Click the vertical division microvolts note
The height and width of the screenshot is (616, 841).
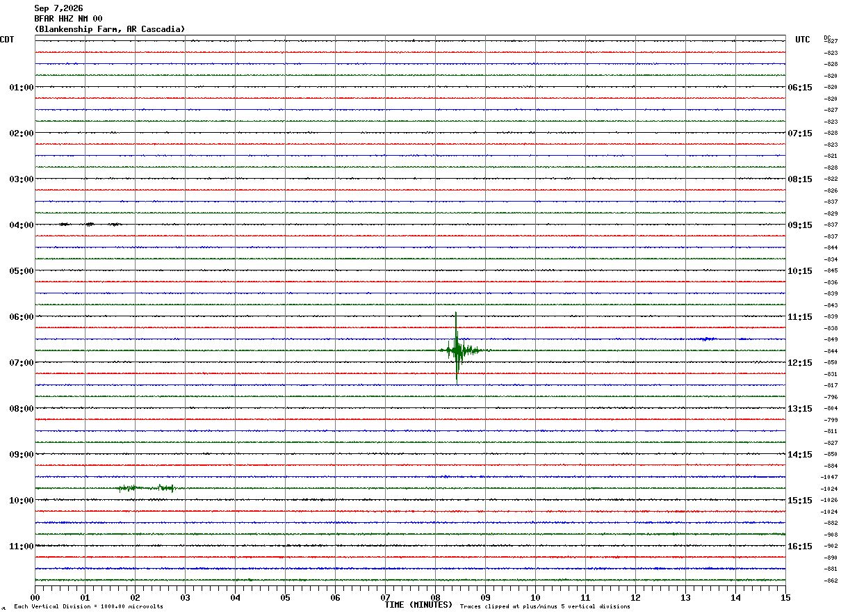pos(88,607)
